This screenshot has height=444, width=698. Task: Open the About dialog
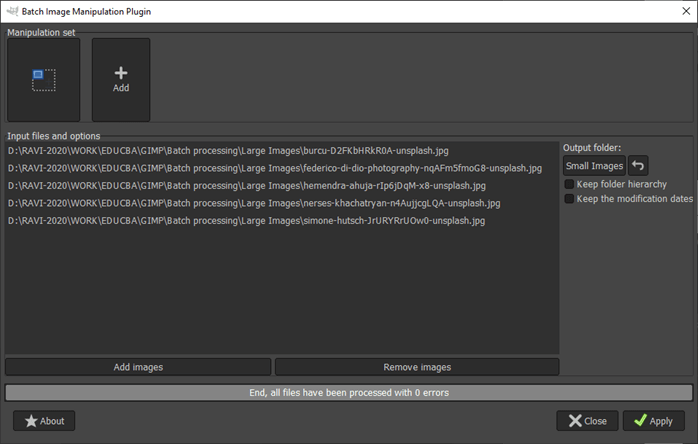(44, 421)
